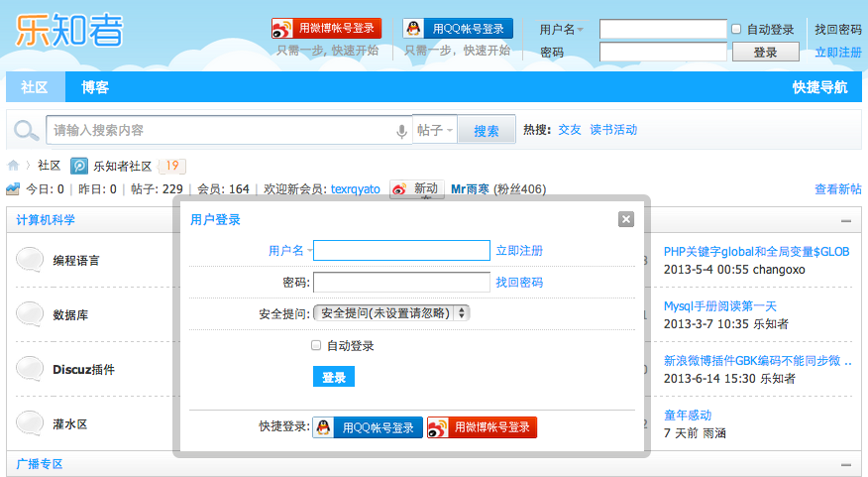Open 用户名 dropdown in login dialog
The height and width of the screenshot is (477, 868).
click(x=290, y=251)
